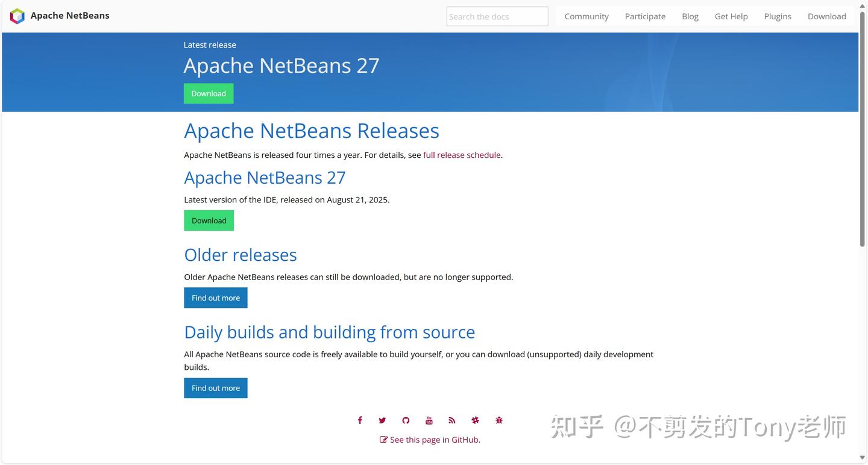
Task: Open the full release schedule link
Action: pyautogui.click(x=462, y=155)
